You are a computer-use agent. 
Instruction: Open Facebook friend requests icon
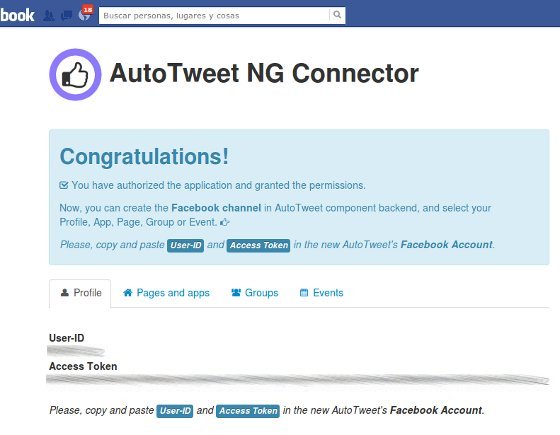[x=49, y=16]
